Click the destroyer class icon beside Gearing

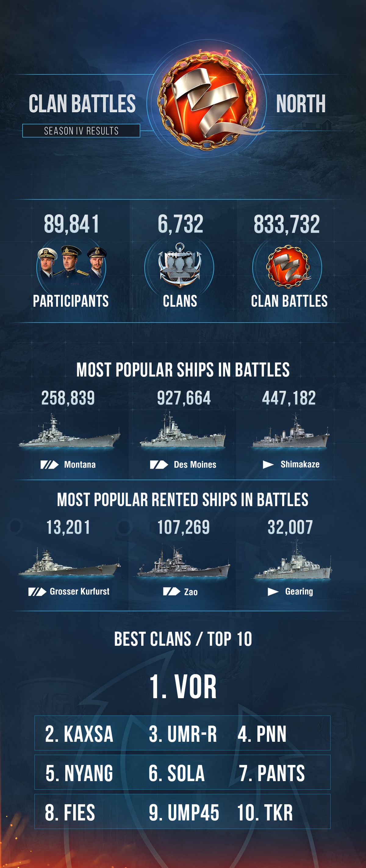pos(273,592)
